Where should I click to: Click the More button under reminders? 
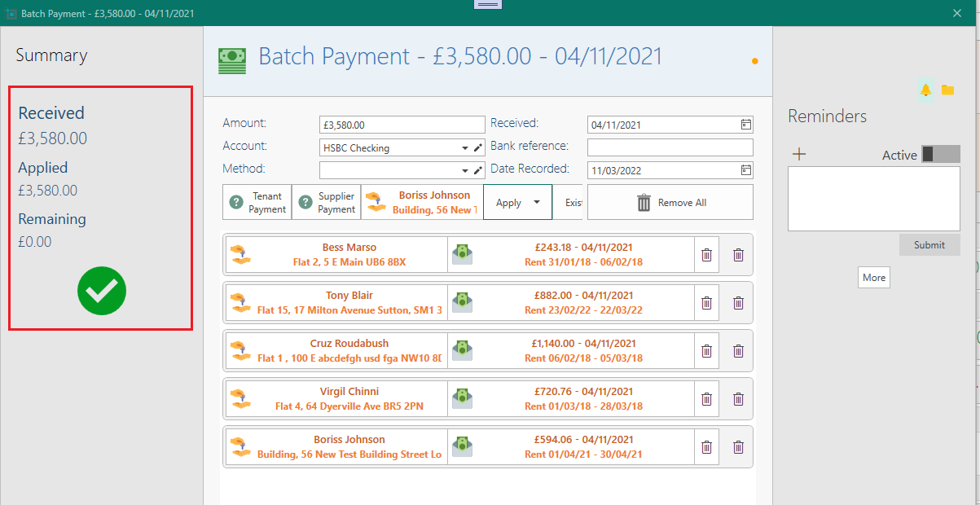pyautogui.click(x=873, y=278)
